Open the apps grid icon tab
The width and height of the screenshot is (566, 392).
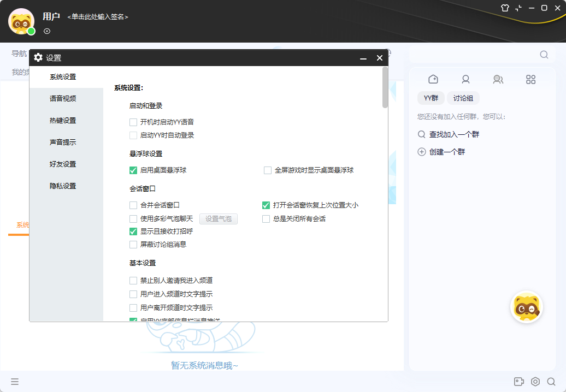(x=530, y=79)
